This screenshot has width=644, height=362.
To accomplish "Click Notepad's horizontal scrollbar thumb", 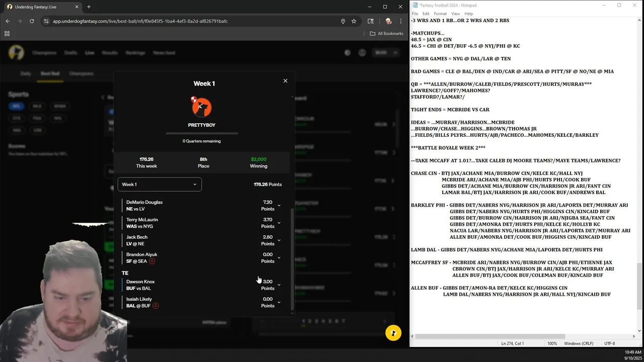I will pos(490,336).
